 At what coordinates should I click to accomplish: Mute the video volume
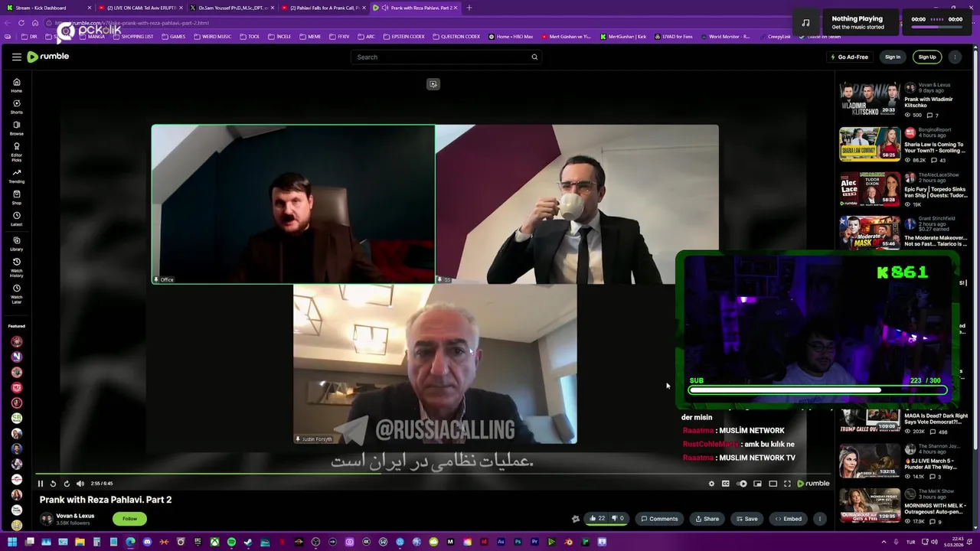tap(80, 484)
